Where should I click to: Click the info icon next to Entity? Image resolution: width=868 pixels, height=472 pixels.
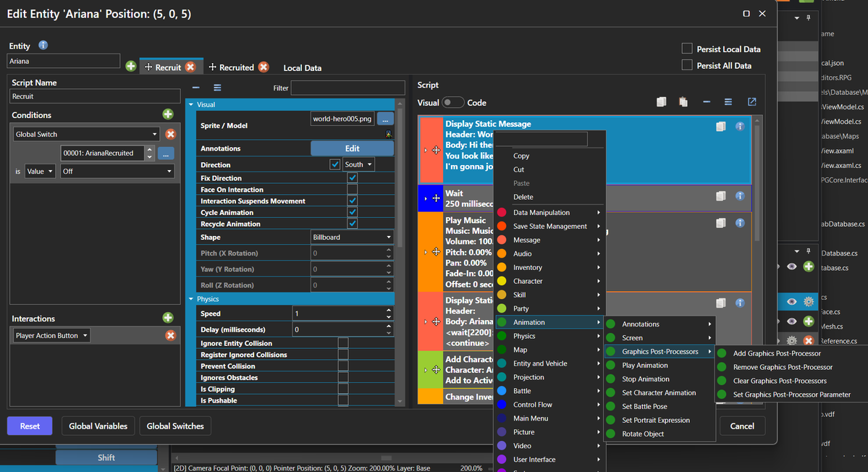(43, 46)
